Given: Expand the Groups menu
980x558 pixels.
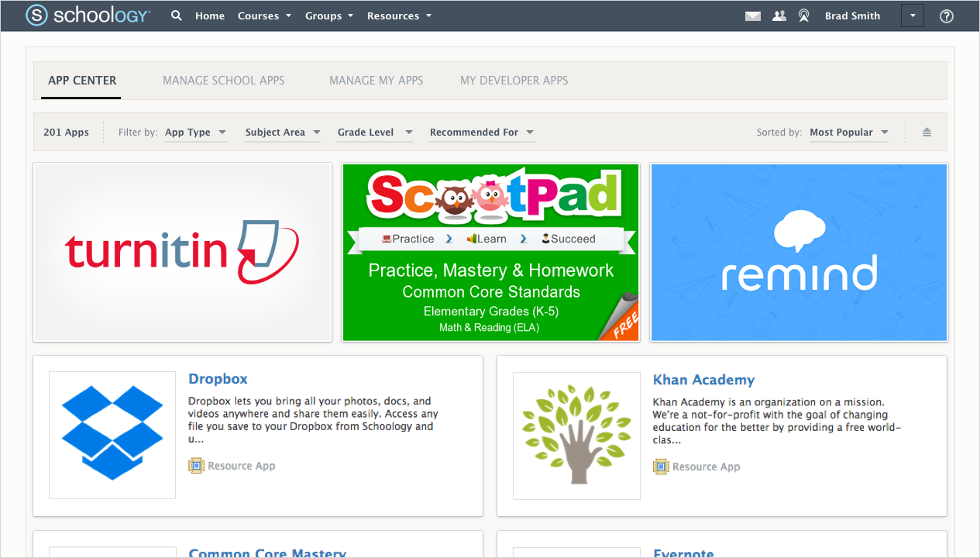Looking at the screenshot, I should point(329,15).
